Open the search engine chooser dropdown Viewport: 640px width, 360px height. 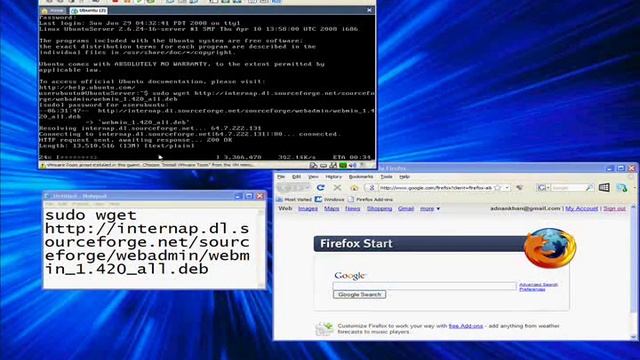click(543, 187)
